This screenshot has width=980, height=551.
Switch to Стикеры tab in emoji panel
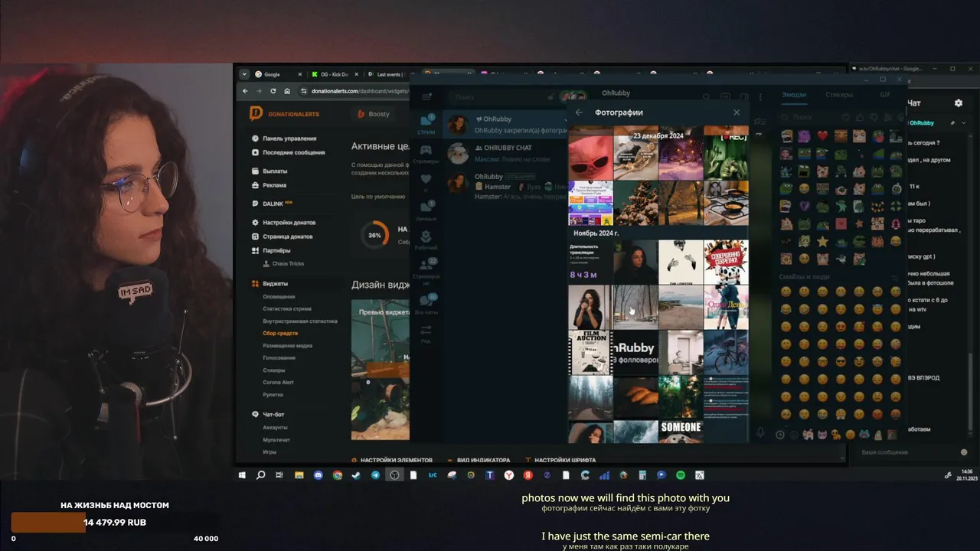pos(839,95)
